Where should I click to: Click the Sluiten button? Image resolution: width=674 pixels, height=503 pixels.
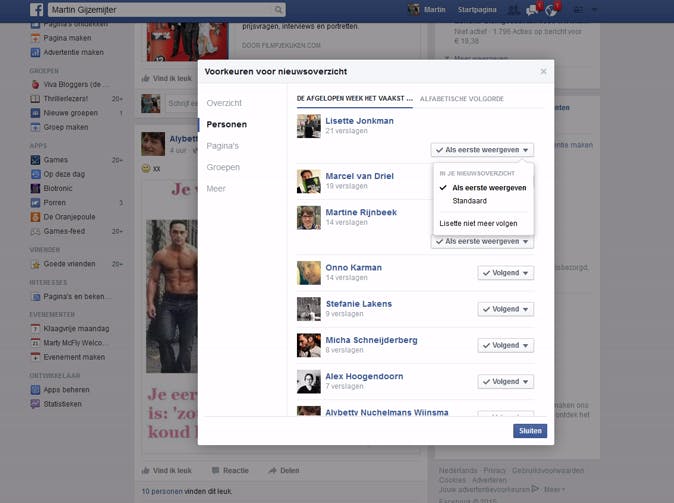click(x=530, y=431)
